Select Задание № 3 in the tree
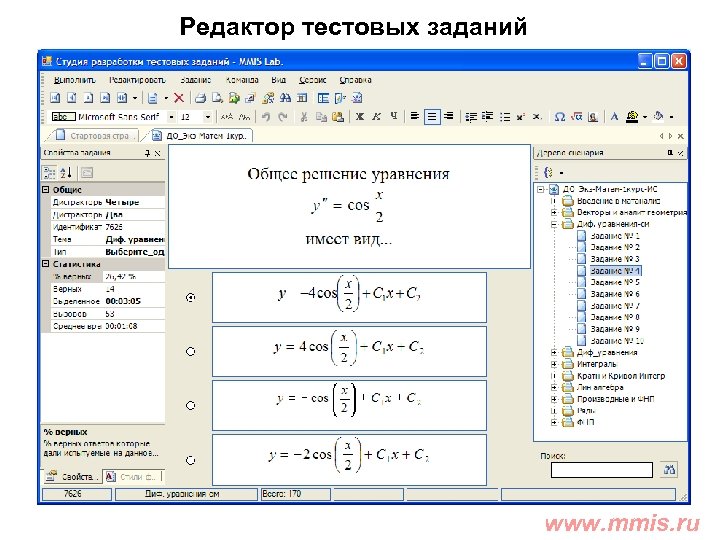720x540 pixels. (x=614, y=259)
